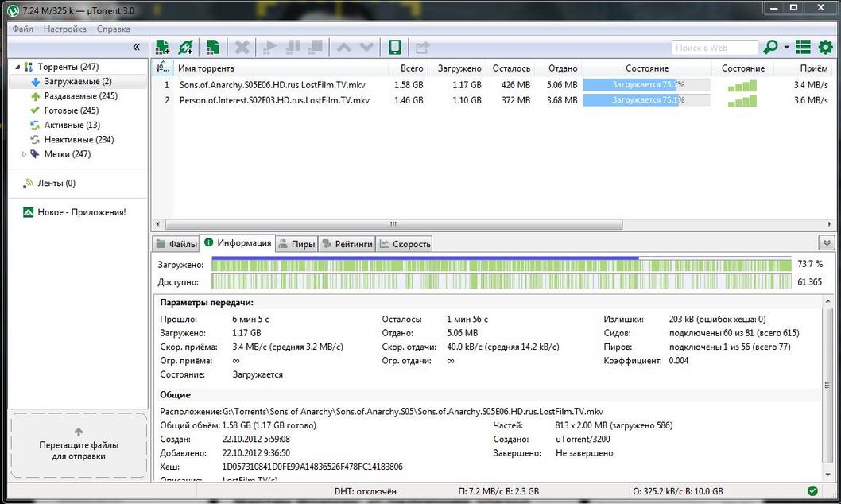Sort by Загружено column header

457,68
